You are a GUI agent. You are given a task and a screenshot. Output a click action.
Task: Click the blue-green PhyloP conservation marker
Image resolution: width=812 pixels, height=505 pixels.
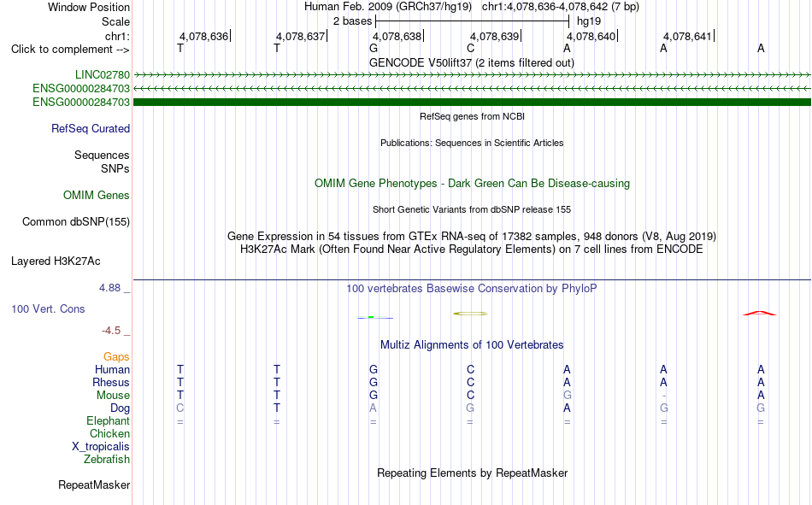tap(375, 318)
